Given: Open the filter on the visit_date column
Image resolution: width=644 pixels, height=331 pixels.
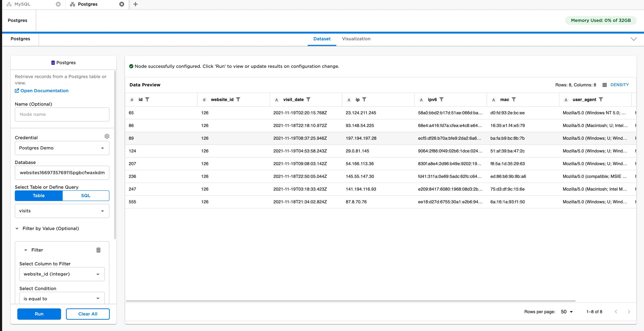Looking at the screenshot, I should point(309,99).
